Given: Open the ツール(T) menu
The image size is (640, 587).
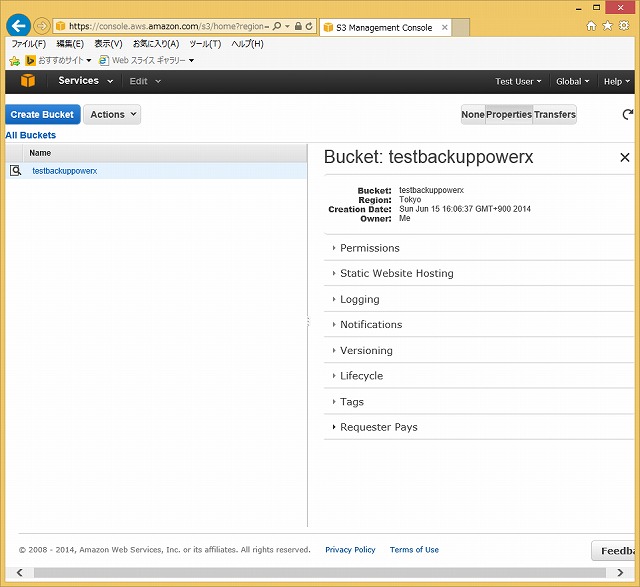Looking at the screenshot, I should click(205, 44).
